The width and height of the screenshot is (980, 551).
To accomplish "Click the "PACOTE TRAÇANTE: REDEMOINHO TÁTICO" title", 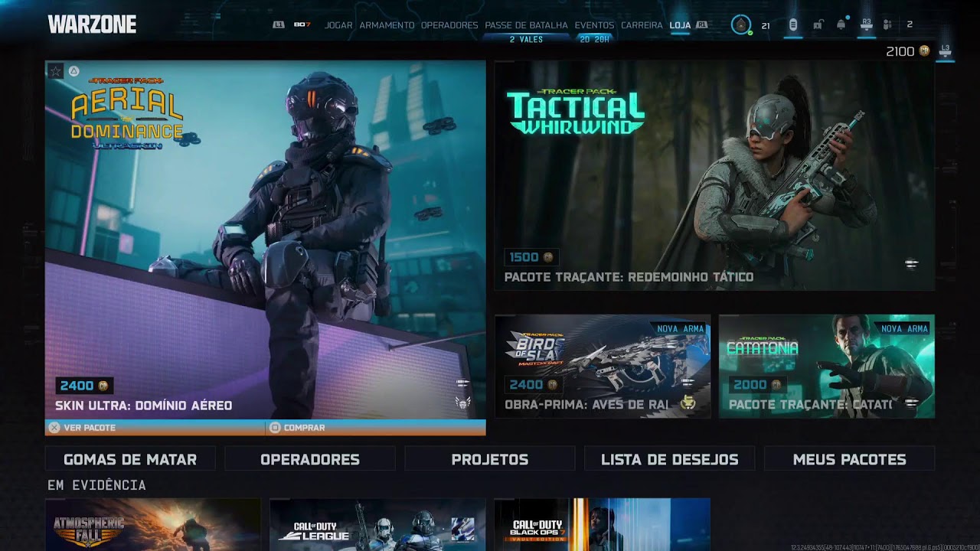I will pyautogui.click(x=629, y=277).
